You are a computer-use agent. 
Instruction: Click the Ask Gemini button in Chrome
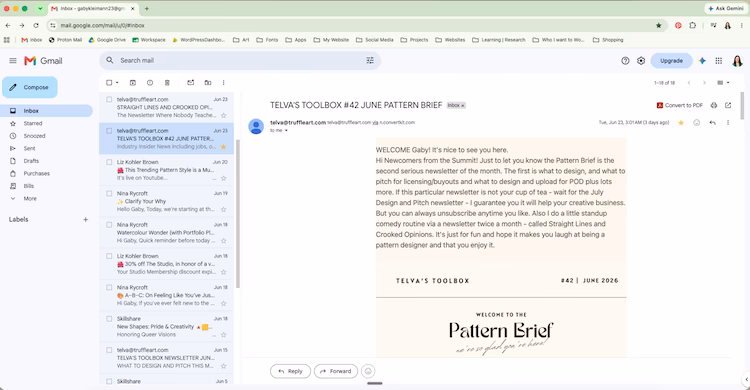(725, 9)
